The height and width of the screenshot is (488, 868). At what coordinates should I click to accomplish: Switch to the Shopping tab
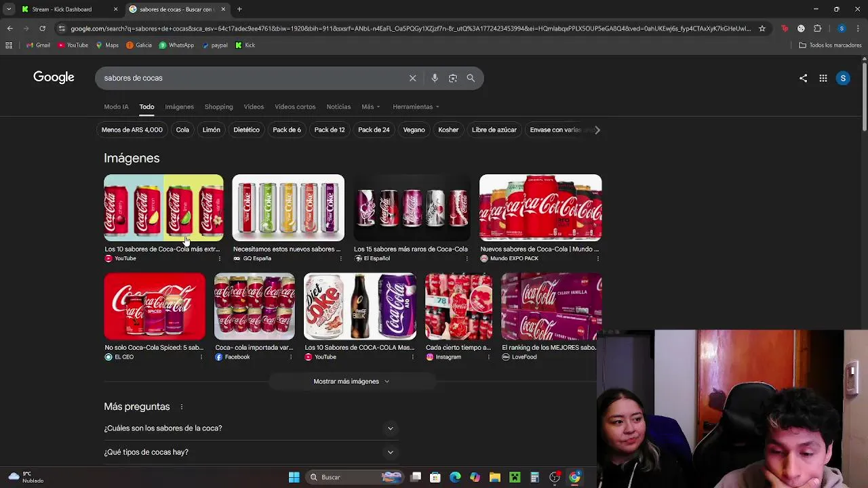click(218, 106)
